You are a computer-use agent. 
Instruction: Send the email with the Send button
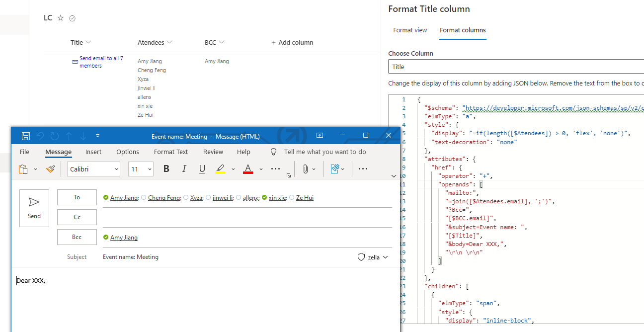34,208
